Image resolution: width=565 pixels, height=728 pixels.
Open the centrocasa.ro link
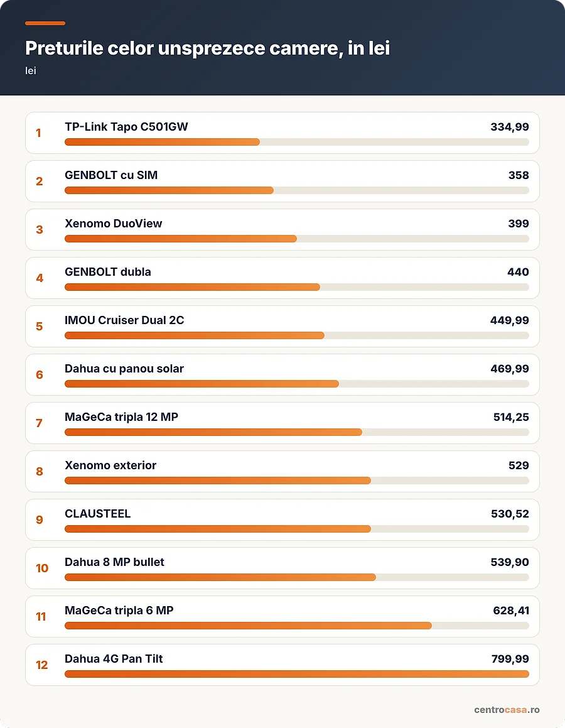coord(507,709)
